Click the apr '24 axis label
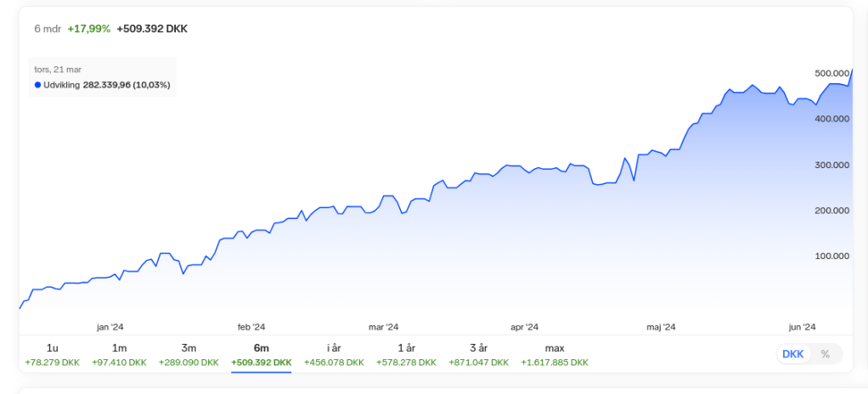 (524, 327)
